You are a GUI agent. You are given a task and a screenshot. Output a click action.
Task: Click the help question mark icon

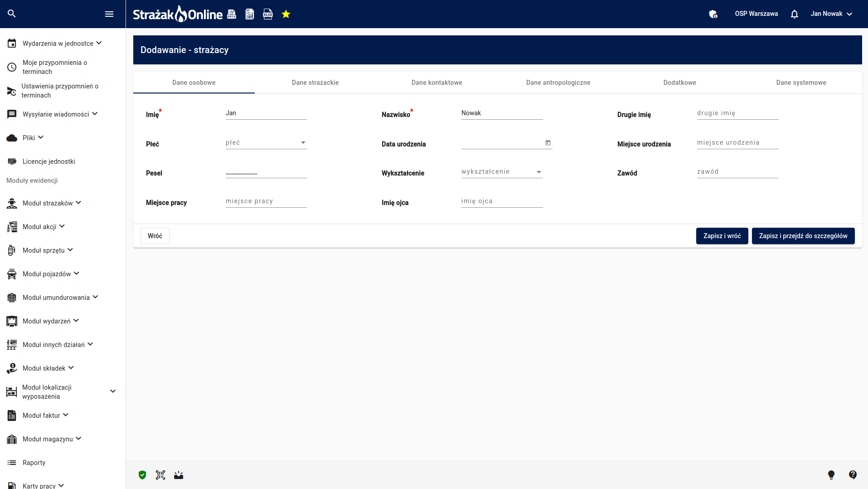853,475
